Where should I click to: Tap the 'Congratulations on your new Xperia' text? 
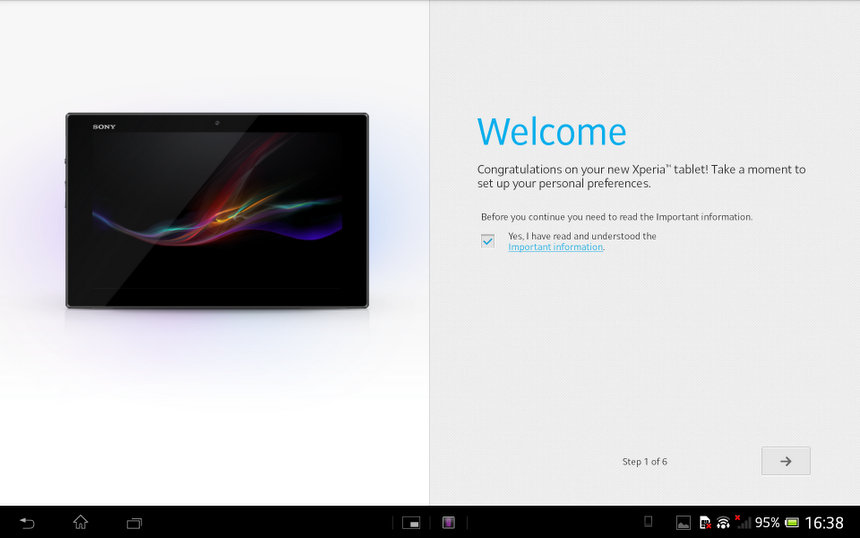point(641,176)
